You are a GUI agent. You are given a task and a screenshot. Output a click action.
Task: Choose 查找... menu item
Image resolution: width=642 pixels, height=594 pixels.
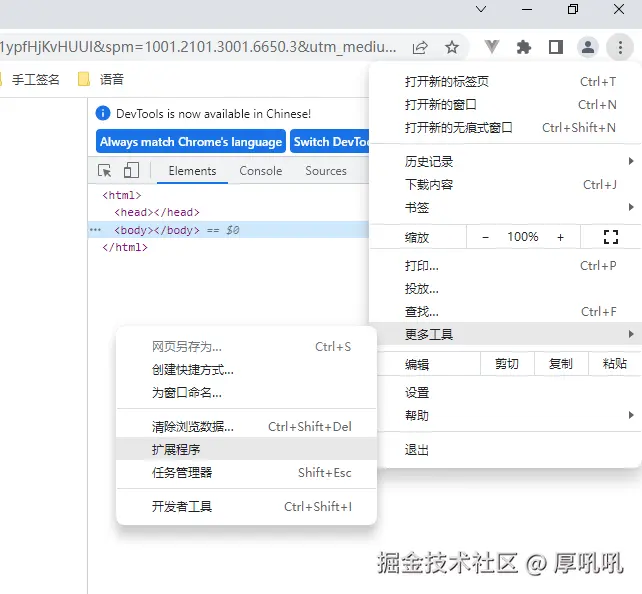click(505, 312)
